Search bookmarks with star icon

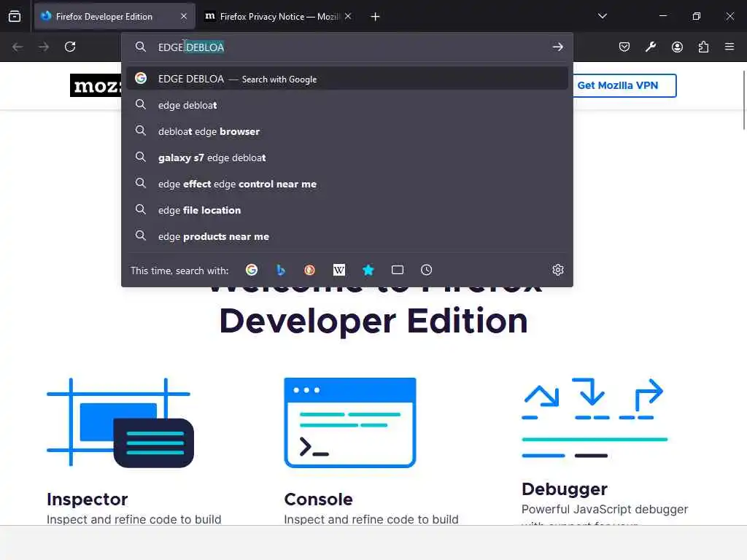pyautogui.click(x=368, y=270)
